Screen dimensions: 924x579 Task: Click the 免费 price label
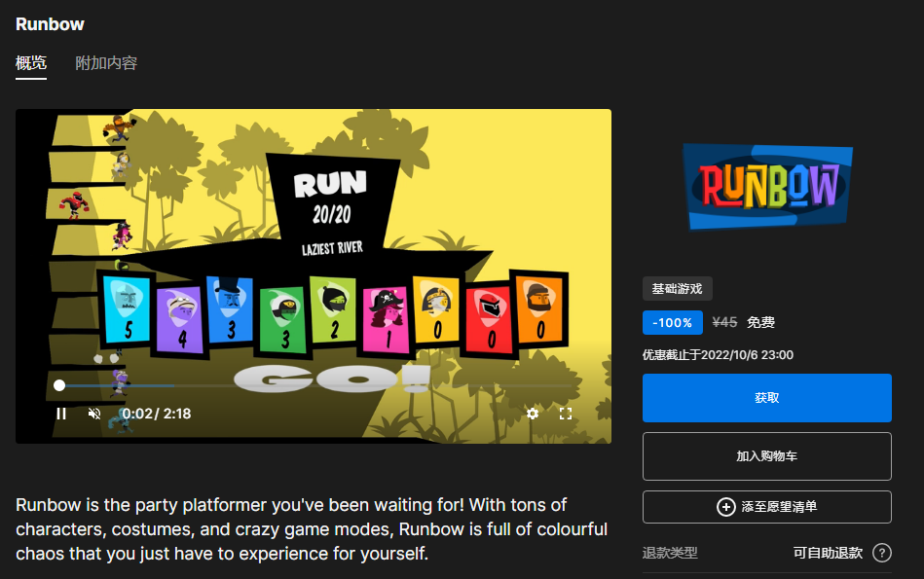point(760,322)
